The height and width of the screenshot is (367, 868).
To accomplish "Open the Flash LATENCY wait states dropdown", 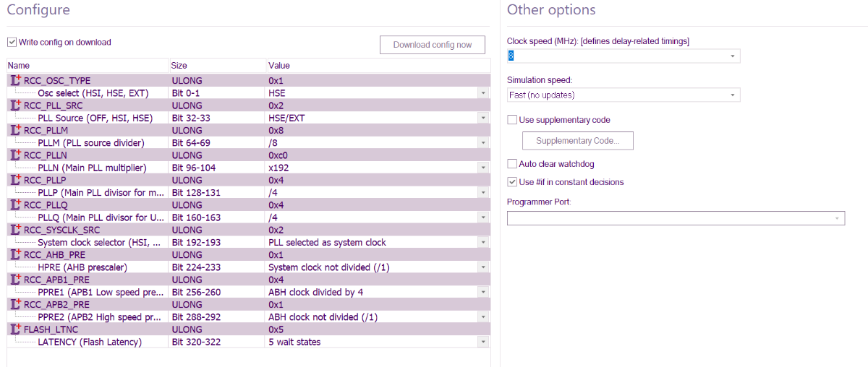I will [x=482, y=342].
